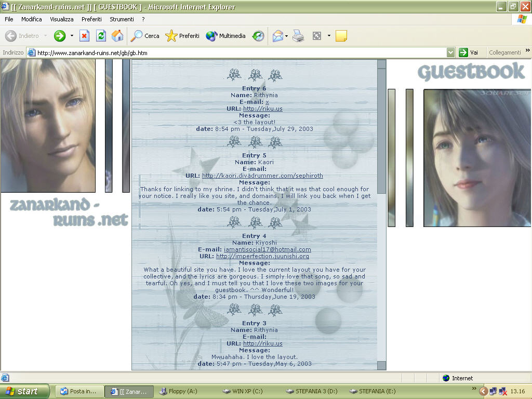Open STEFANIA 3 (D:) taskbar shortcut
The width and height of the screenshot is (532, 399).
[x=312, y=391]
